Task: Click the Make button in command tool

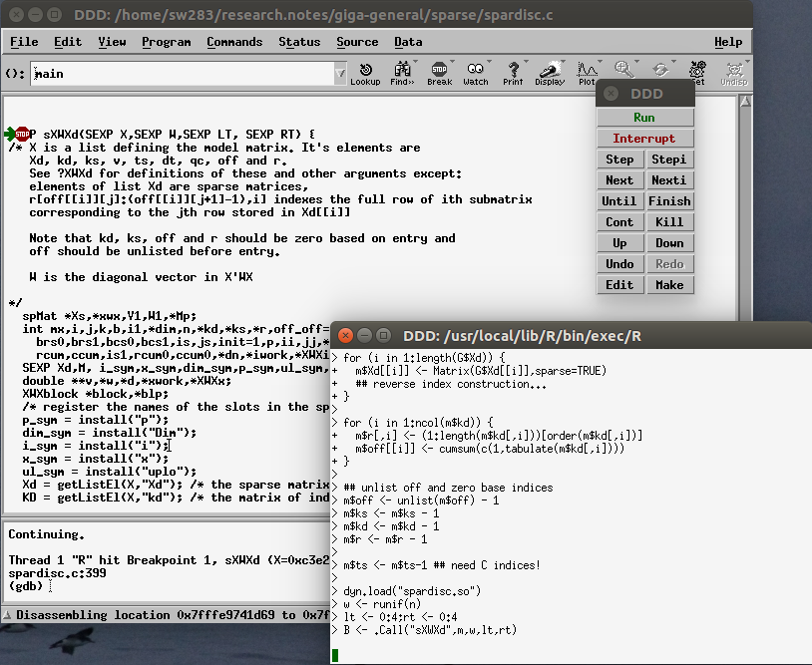Action: [669, 284]
